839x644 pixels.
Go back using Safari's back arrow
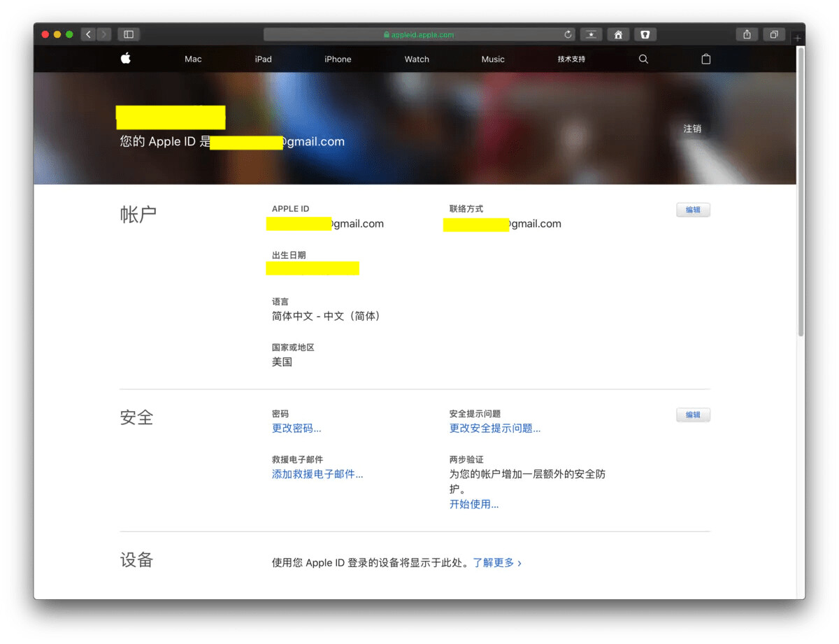[x=88, y=34]
